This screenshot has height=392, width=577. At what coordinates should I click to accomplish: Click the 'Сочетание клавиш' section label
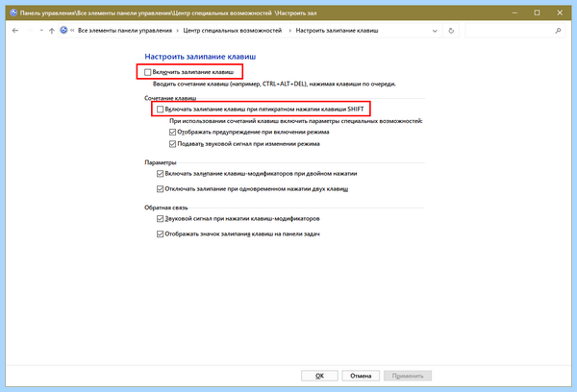coord(170,98)
